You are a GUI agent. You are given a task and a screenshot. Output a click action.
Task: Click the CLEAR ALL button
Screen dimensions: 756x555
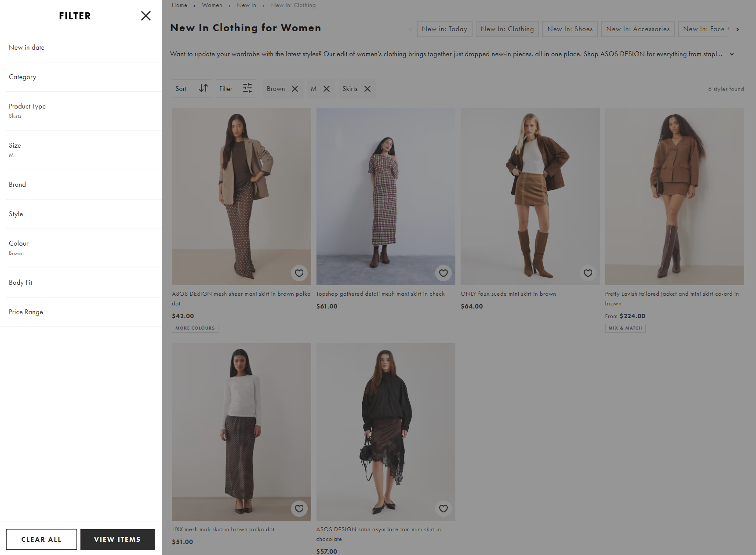pyautogui.click(x=41, y=539)
